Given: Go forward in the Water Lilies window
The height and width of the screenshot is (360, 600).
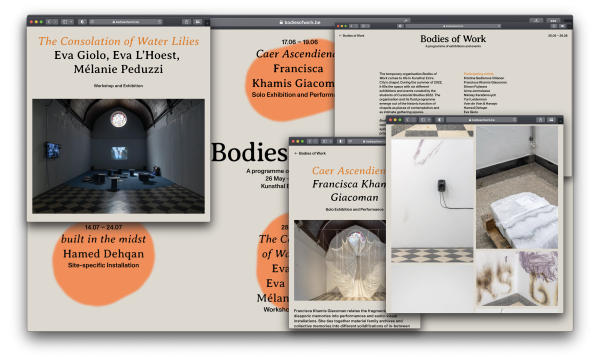Looking at the screenshot, I should tap(55, 22).
